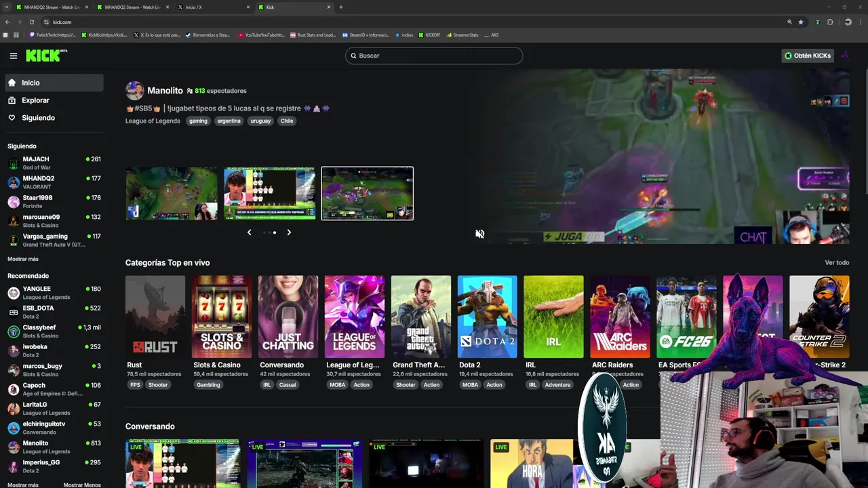
Task: Select the middle carousel stream thumbnail
Action: 269,193
